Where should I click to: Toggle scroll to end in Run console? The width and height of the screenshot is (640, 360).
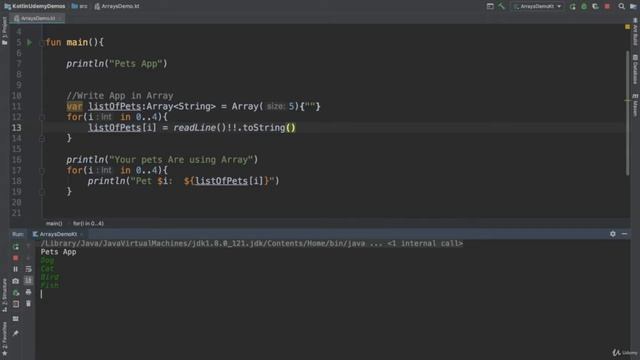tap(28, 281)
